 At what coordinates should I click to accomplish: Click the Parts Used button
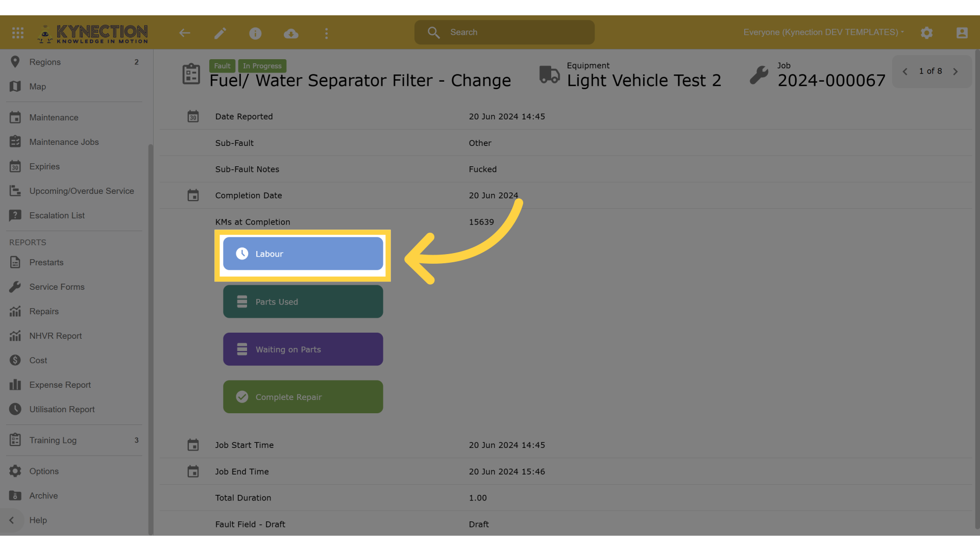tap(303, 302)
